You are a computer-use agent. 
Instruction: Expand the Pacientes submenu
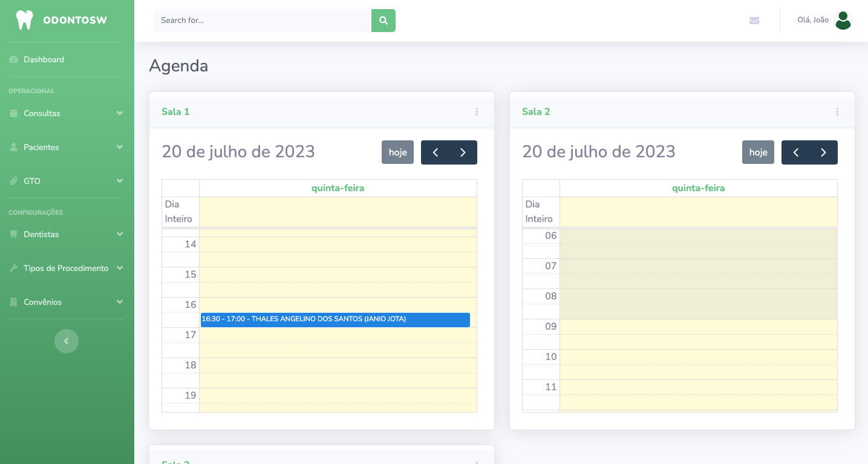67,147
